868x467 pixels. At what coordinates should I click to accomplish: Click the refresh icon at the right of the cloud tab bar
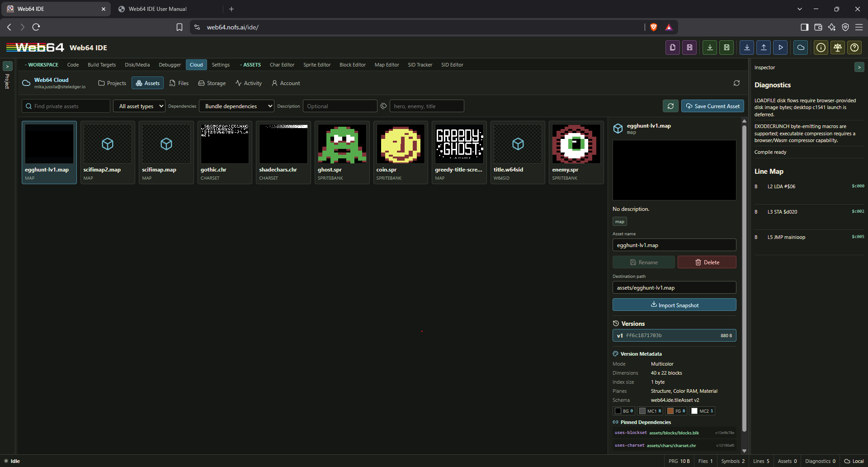(x=736, y=83)
